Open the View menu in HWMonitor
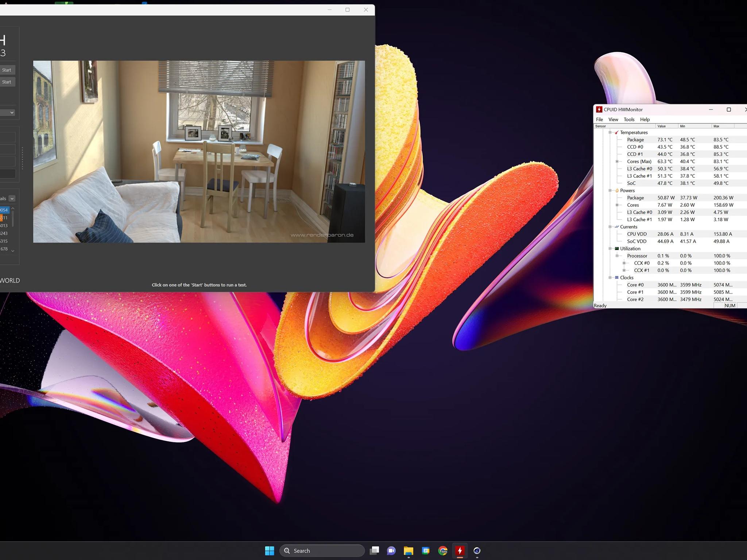747x560 pixels. tap(613, 120)
